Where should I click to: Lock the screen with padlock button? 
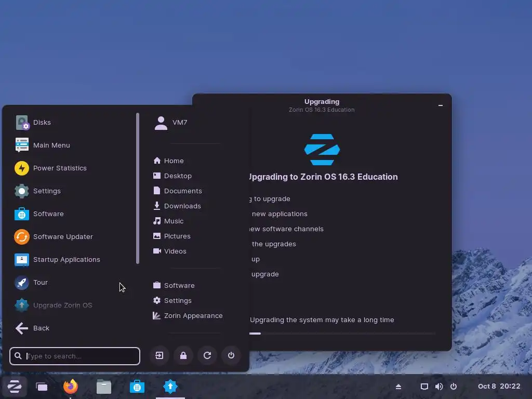click(183, 355)
